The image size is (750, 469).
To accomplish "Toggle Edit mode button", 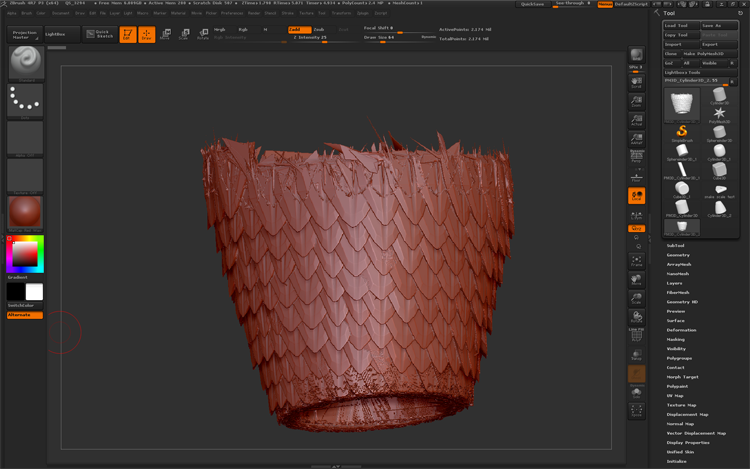I will pos(128,34).
